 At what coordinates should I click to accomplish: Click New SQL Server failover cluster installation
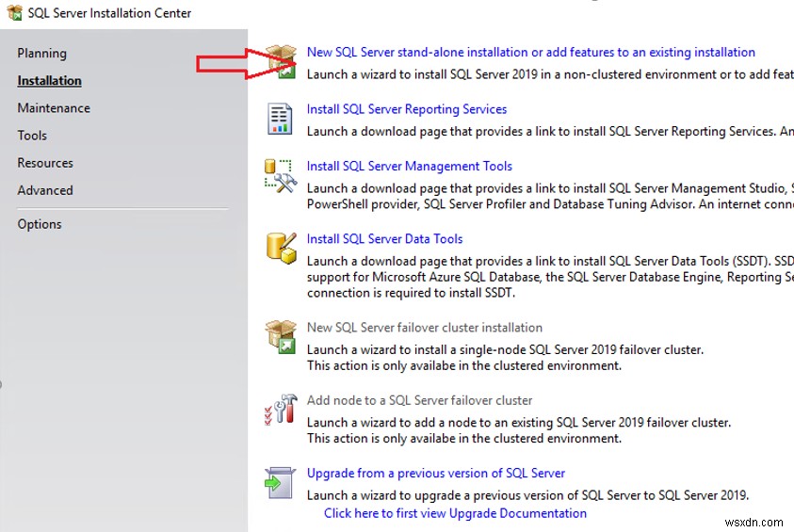[425, 328]
